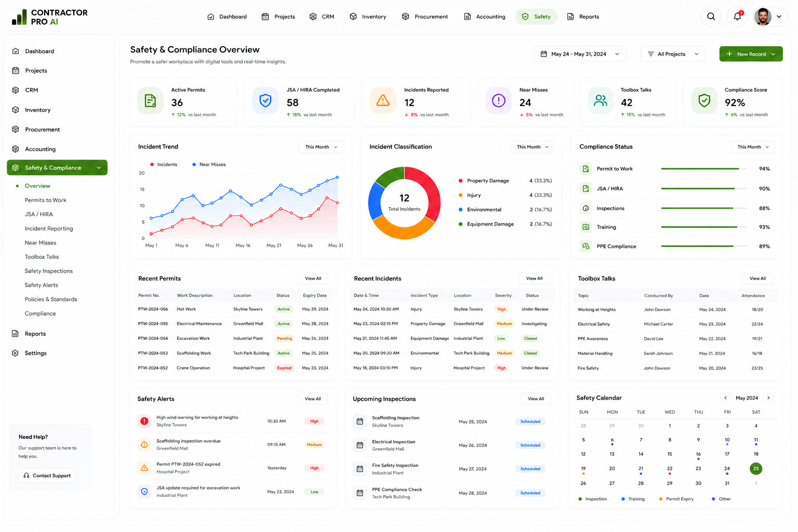Click the Near Misses exclamation icon
The width and height of the screenshot is (798, 532).
point(498,101)
